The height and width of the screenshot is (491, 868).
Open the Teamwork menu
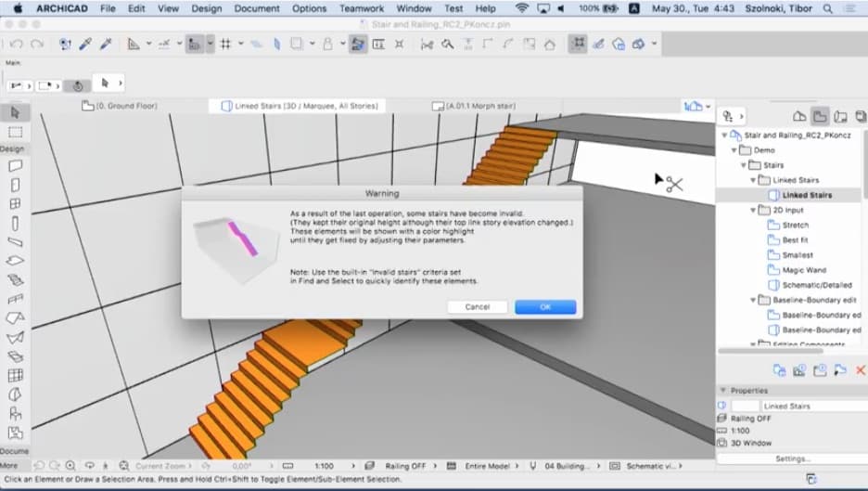coord(362,8)
